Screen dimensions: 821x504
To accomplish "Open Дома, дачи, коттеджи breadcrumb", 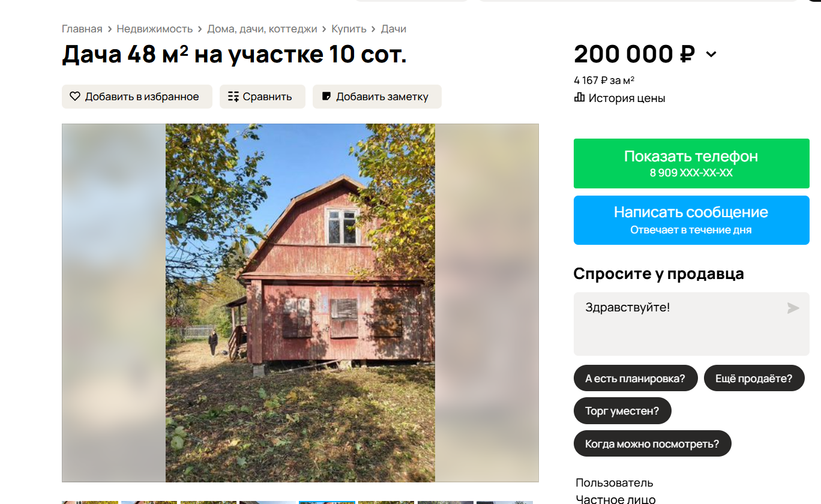I will tap(262, 29).
